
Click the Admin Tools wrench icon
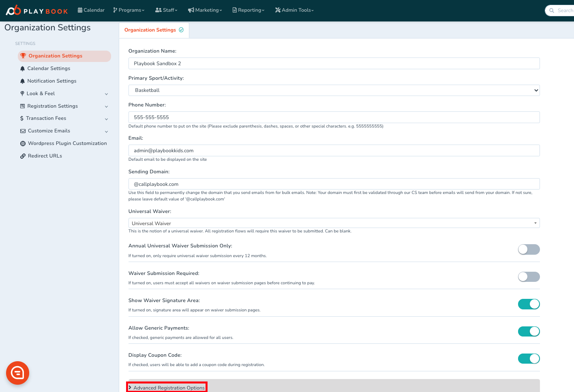click(278, 10)
